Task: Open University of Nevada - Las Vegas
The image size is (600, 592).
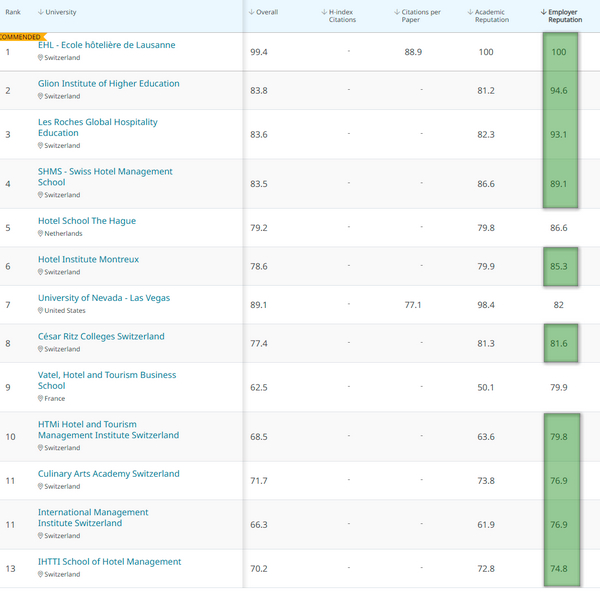Action: (104, 298)
